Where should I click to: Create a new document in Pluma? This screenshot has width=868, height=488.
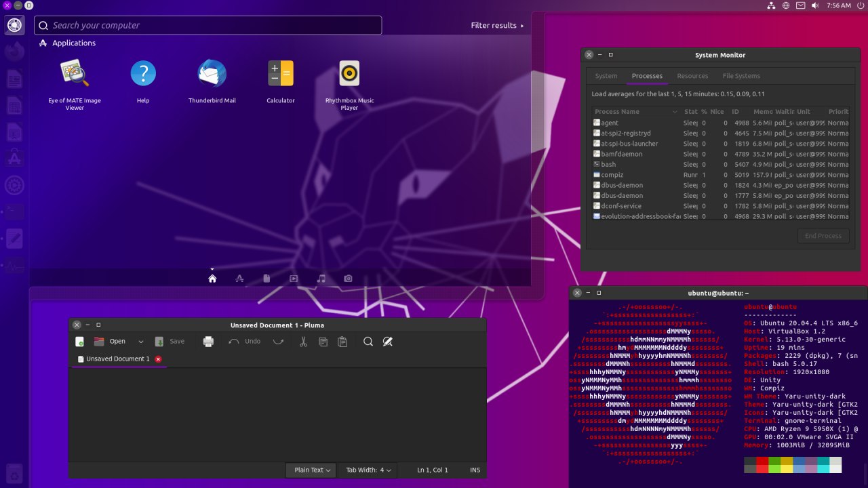point(80,342)
